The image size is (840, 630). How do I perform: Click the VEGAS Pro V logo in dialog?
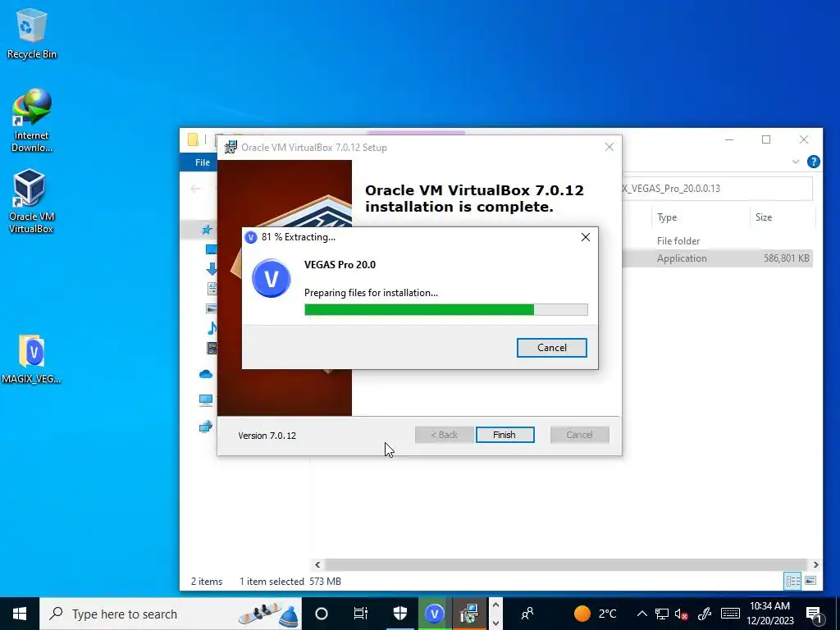coord(271,278)
